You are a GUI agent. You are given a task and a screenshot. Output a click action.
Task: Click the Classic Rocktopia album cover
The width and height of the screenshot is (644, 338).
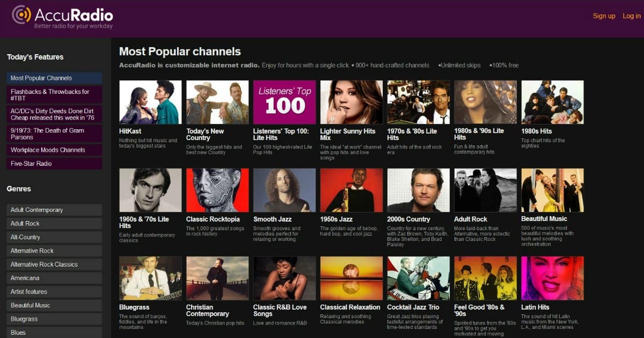(217, 190)
